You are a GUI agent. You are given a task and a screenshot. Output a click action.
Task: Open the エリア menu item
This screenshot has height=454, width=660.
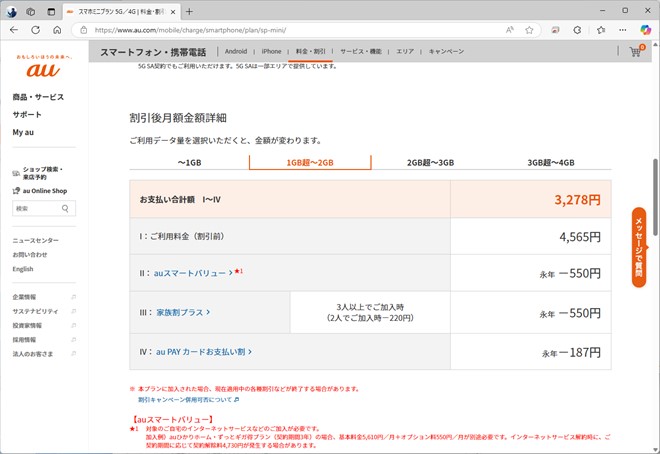405,51
